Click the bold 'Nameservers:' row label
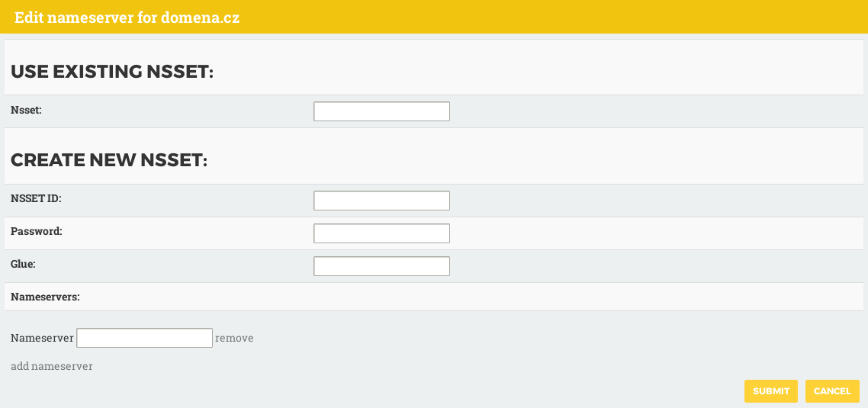Screen dimensions: 868x408 tap(46, 297)
